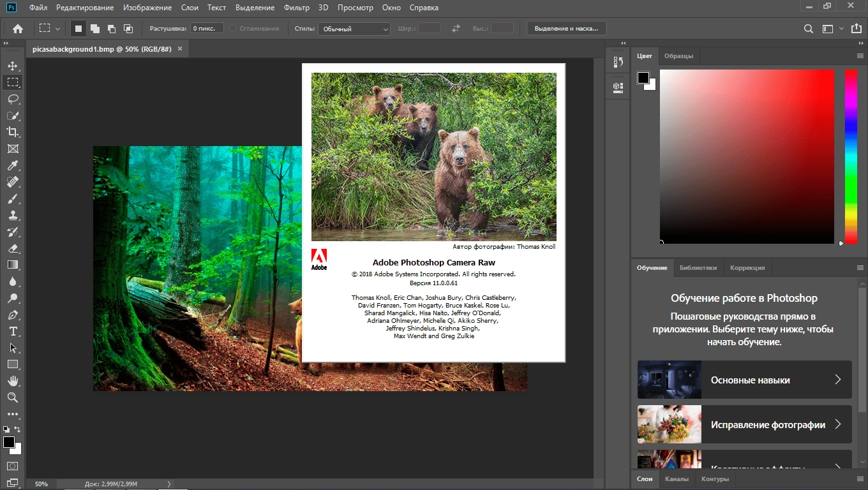Choose New selection mode
The height and width of the screenshot is (490, 868).
[78, 29]
